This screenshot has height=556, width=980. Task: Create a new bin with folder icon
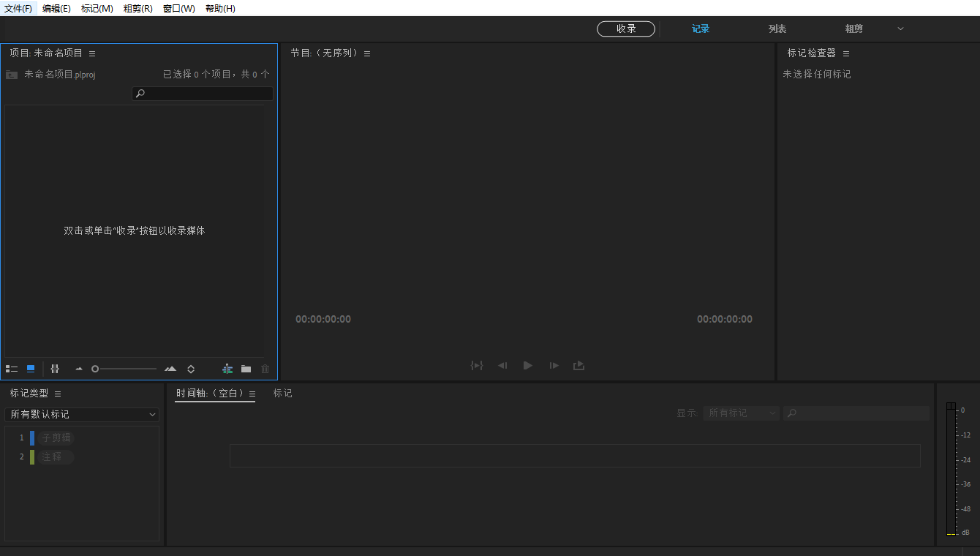pos(246,369)
